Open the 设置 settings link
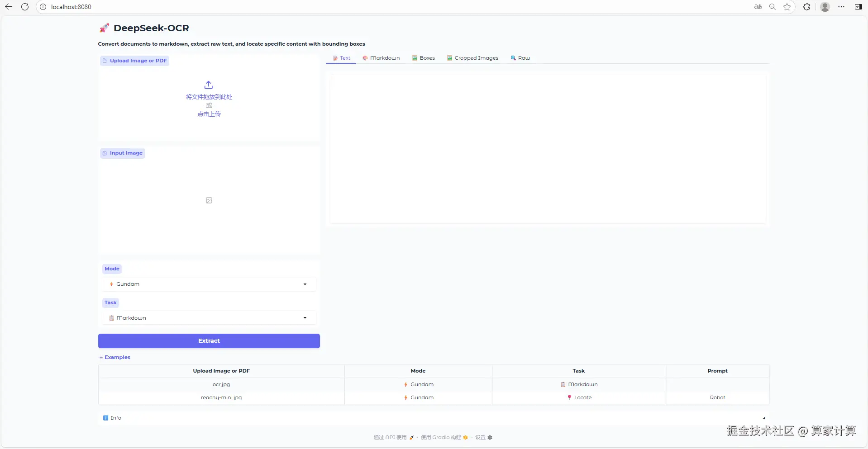Image resolution: width=868 pixels, height=449 pixels. tap(483, 437)
